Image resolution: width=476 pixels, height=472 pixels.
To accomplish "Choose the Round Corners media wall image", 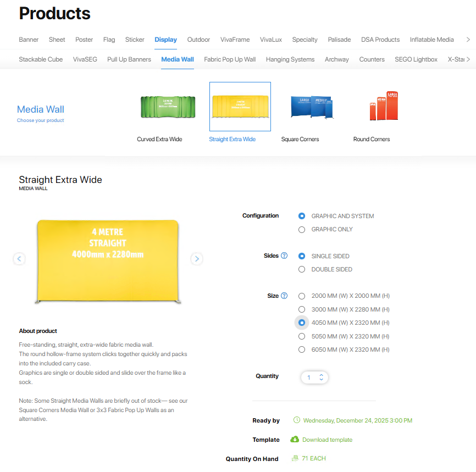I will point(384,107).
